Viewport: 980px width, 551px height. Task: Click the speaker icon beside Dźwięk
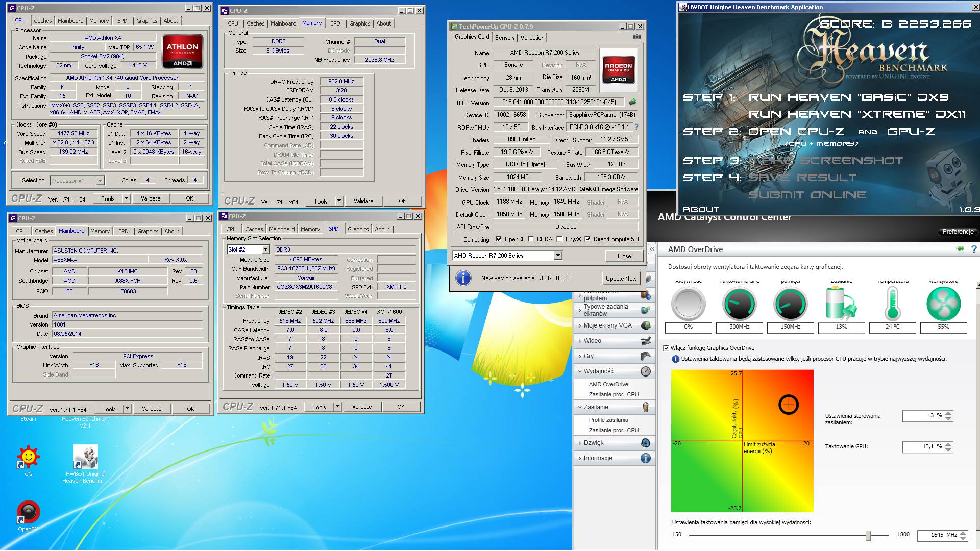tap(645, 443)
